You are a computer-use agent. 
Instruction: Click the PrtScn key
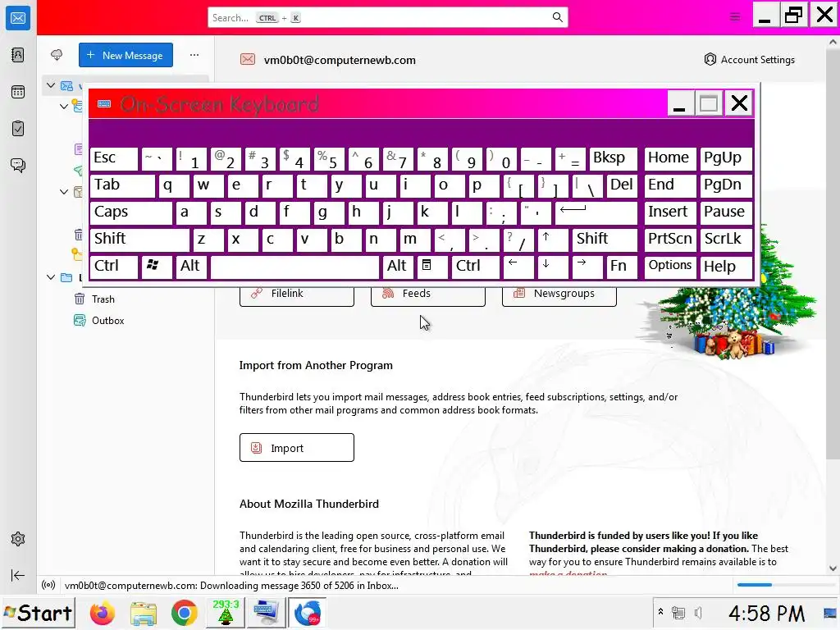coord(669,239)
